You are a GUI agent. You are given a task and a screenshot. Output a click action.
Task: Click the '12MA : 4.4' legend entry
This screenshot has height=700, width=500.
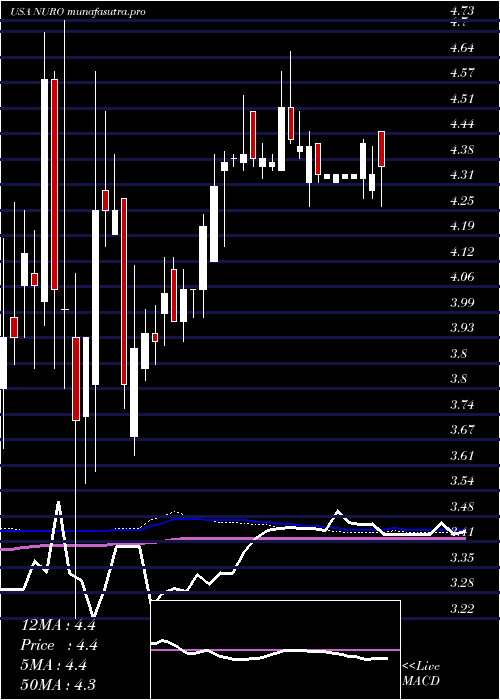click(58, 625)
